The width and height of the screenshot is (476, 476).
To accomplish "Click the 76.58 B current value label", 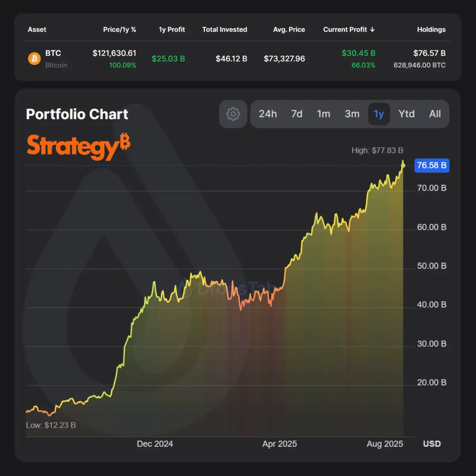I will (x=432, y=165).
